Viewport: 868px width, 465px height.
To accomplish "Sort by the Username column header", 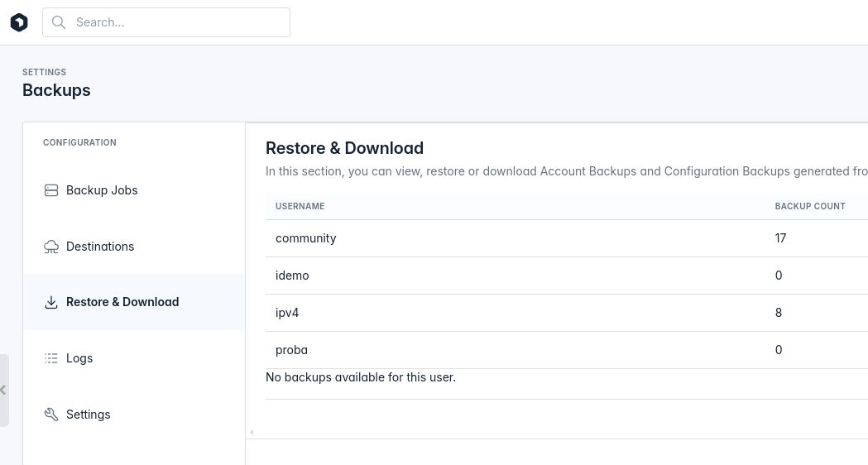I will [300, 207].
